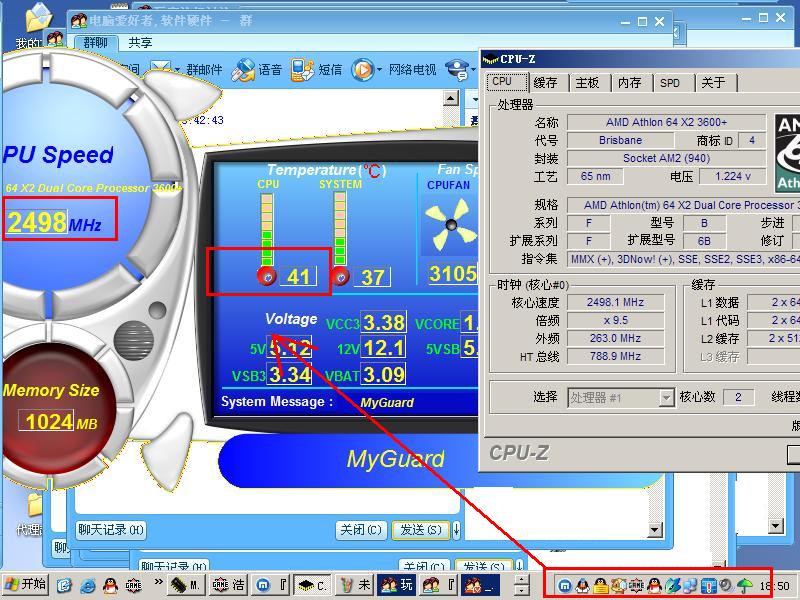
Task: Expand the 发送 options arrow in front chat window
Action: click(x=456, y=530)
